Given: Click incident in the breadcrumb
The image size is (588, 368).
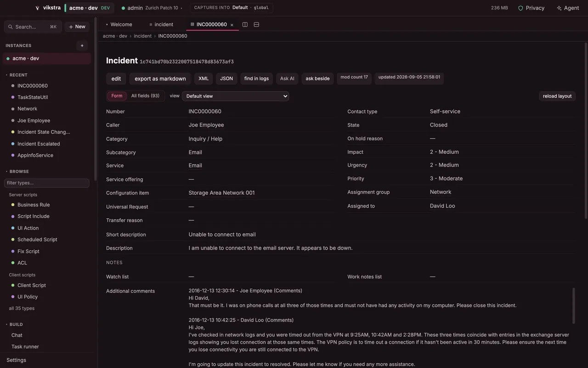Looking at the screenshot, I should pos(142,36).
